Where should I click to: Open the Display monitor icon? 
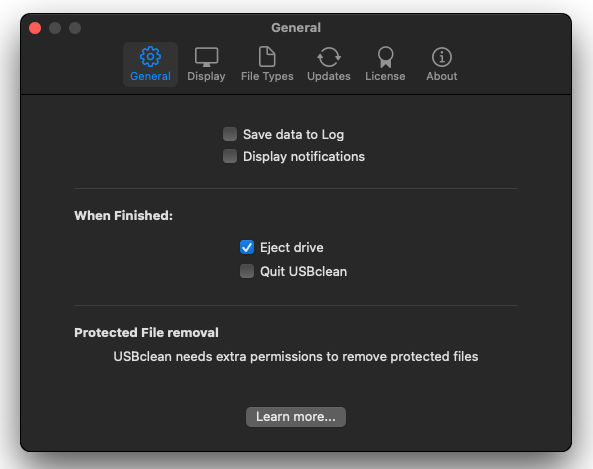pyautogui.click(x=206, y=57)
